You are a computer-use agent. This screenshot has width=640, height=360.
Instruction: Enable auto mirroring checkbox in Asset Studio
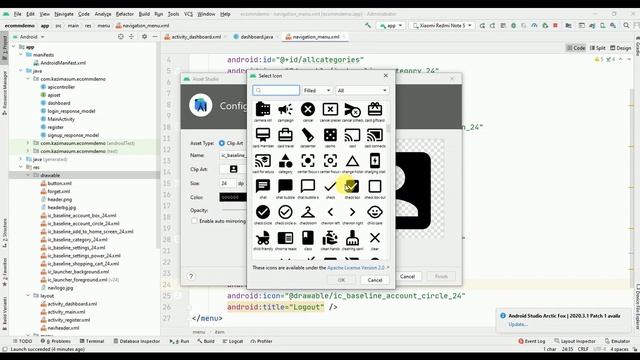[194, 221]
